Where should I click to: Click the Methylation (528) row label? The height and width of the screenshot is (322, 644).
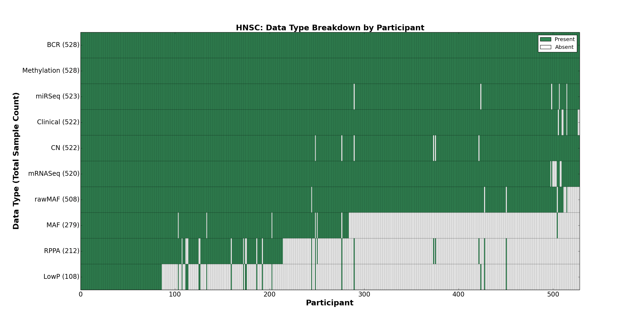51,71
